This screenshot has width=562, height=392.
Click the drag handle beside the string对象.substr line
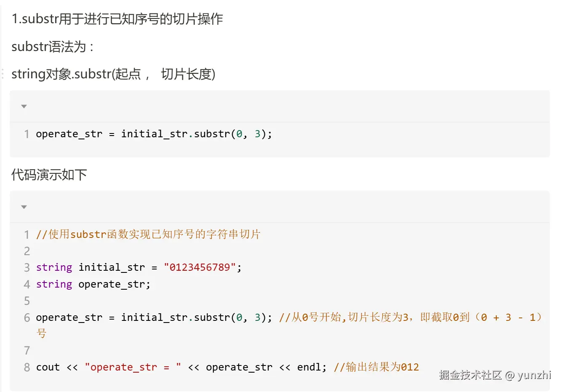pos(3,74)
